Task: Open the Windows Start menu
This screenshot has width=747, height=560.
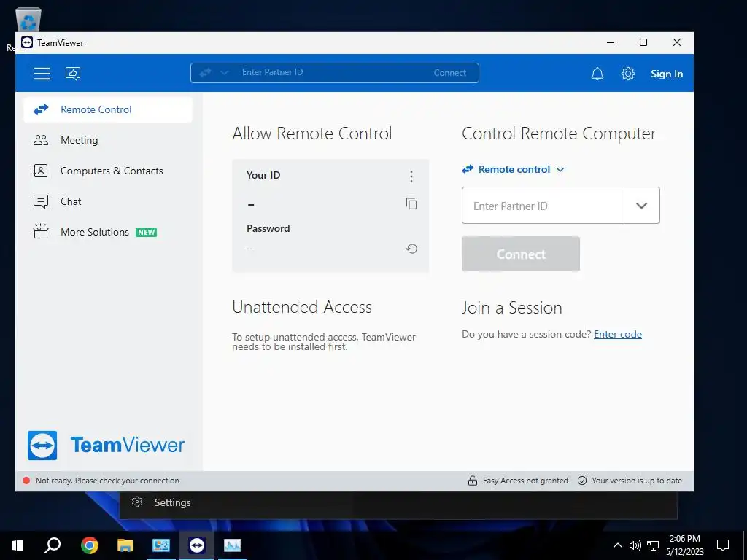Action: click(x=18, y=545)
